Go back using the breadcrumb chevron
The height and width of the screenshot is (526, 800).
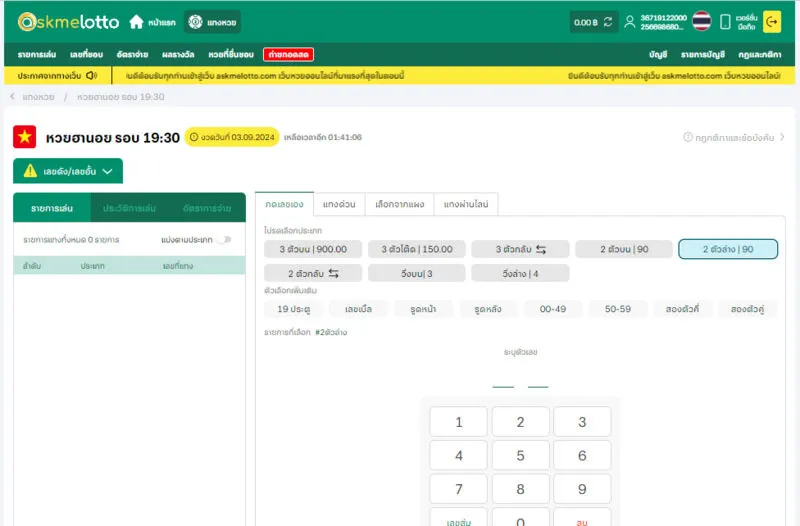[12, 97]
